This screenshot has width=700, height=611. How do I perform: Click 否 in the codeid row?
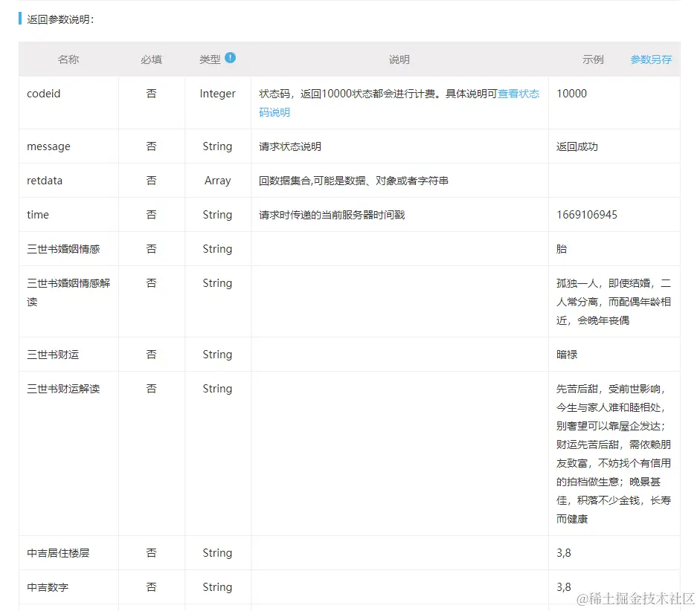click(151, 94)
